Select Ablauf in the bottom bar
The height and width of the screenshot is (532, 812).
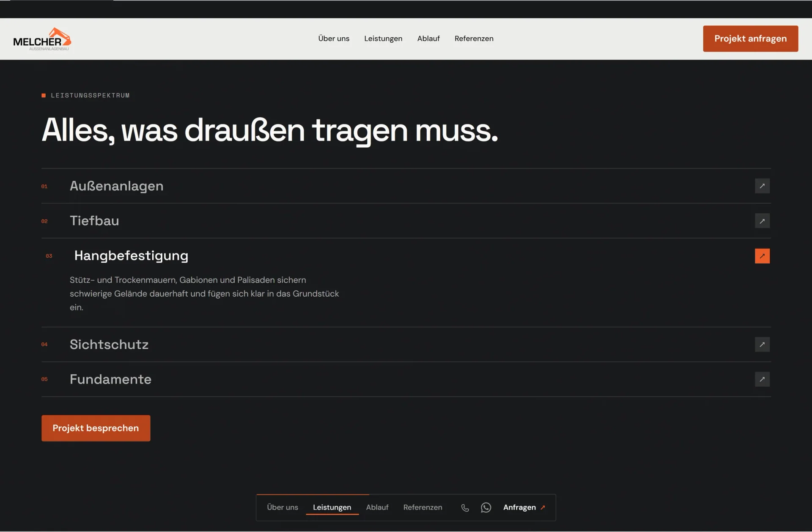point(377,507)
